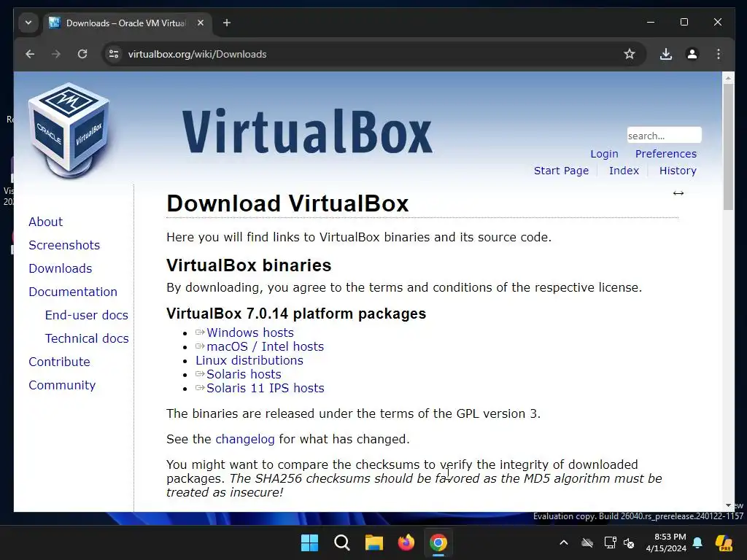Click the muted volume tray icon
Image resolution: width=747 pixels, height=560 pixels.
point(629,542)
